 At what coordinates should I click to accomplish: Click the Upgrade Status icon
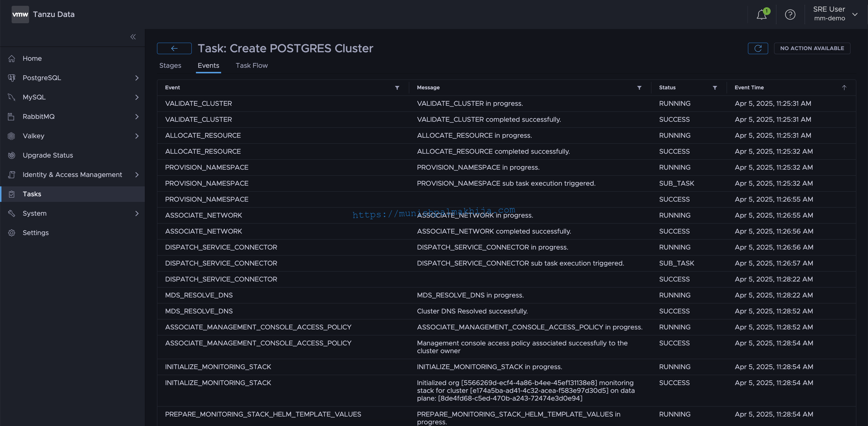12,155
